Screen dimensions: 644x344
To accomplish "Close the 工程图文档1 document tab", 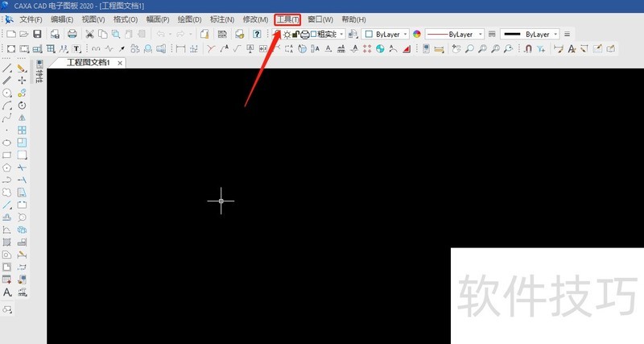I will point(120,63).
